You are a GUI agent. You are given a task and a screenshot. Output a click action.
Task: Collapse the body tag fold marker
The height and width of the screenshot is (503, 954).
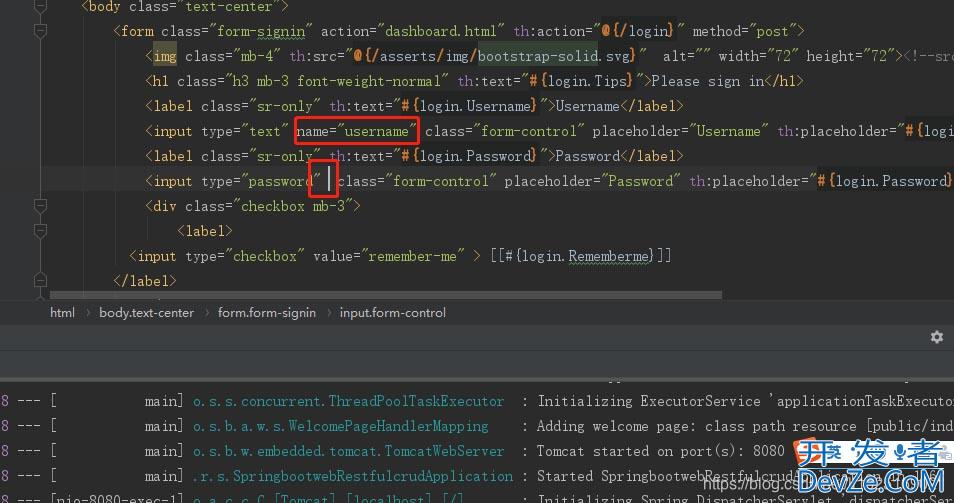click(x=40, y=6)
